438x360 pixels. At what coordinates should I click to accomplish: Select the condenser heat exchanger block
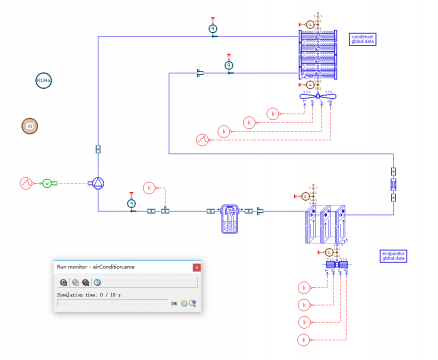pyautogui.click(x=318, y=55)
